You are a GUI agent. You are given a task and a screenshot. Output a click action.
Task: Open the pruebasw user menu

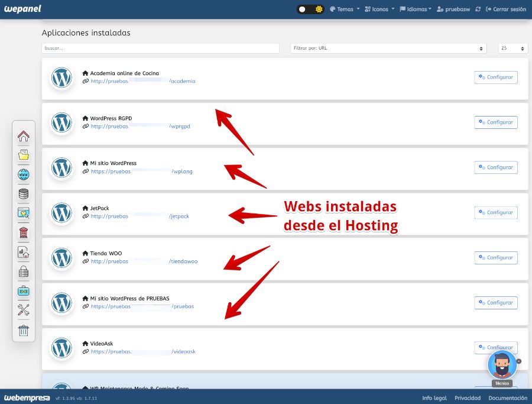click(453, 9)
